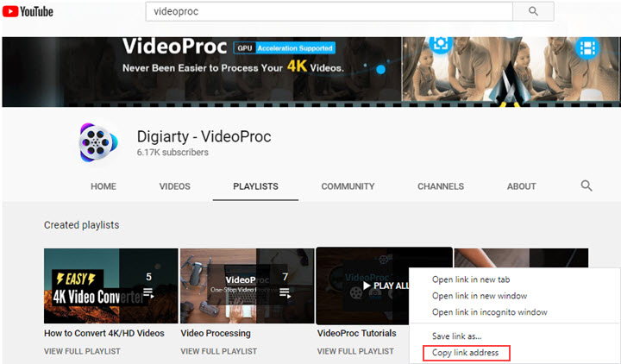Open the partially hidden fourth playlist thumbnail
The image size is (621, 364).
coord(521,257)
